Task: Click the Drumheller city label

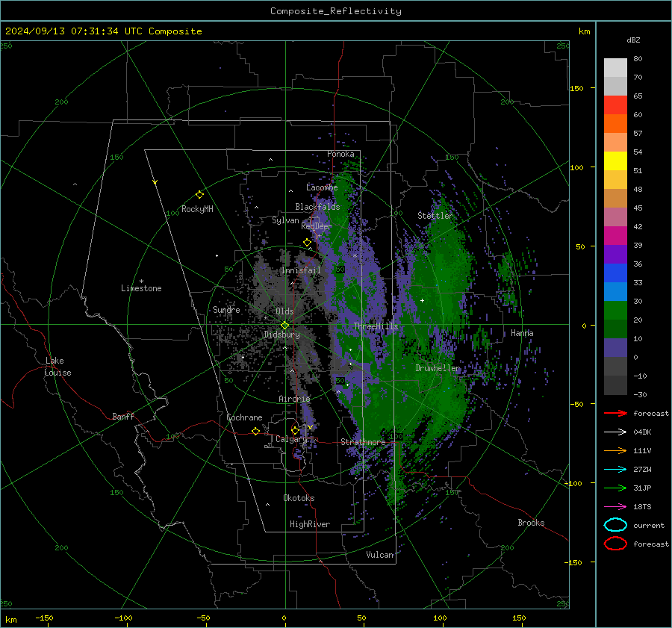Action: [438, 368]
